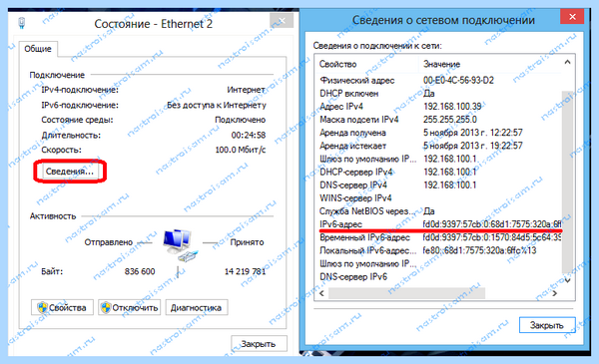
Task: Click Закрыть in network details window
Action: click(x=547, y=325)
